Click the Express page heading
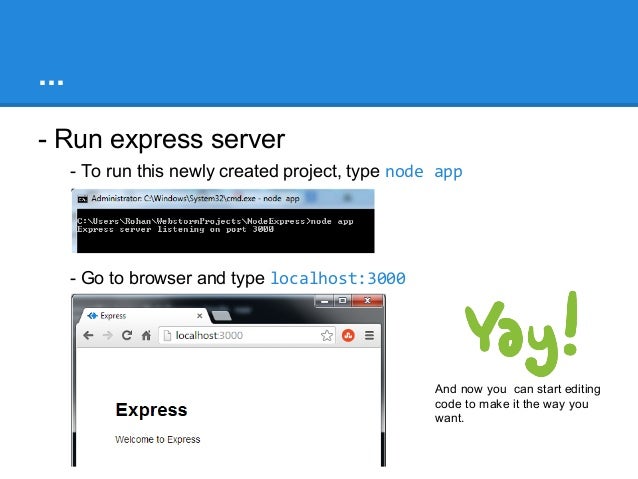This screenshot has width=638, height=479. click(151, 410)
